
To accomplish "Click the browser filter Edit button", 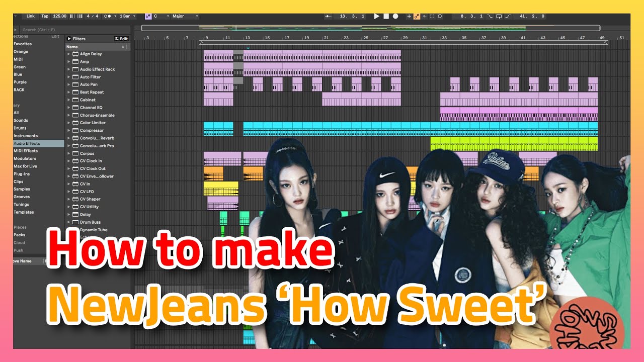I will tap(122, 39).
